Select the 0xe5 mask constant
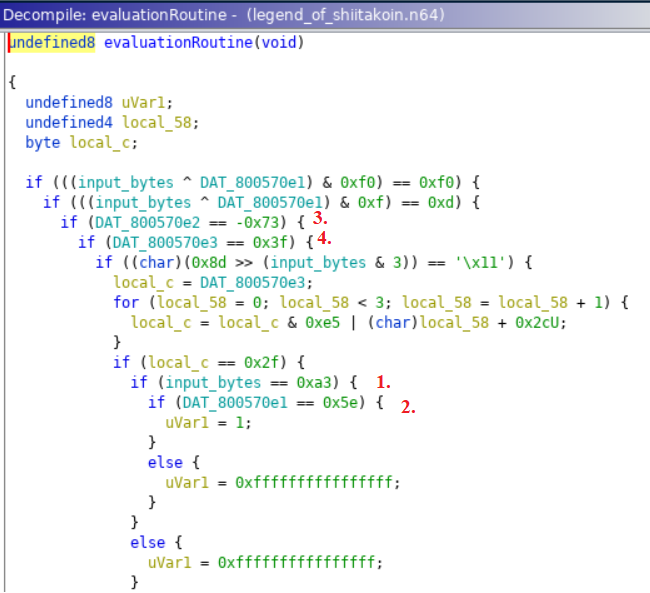 pyautogui.click(x=323, y=322)
